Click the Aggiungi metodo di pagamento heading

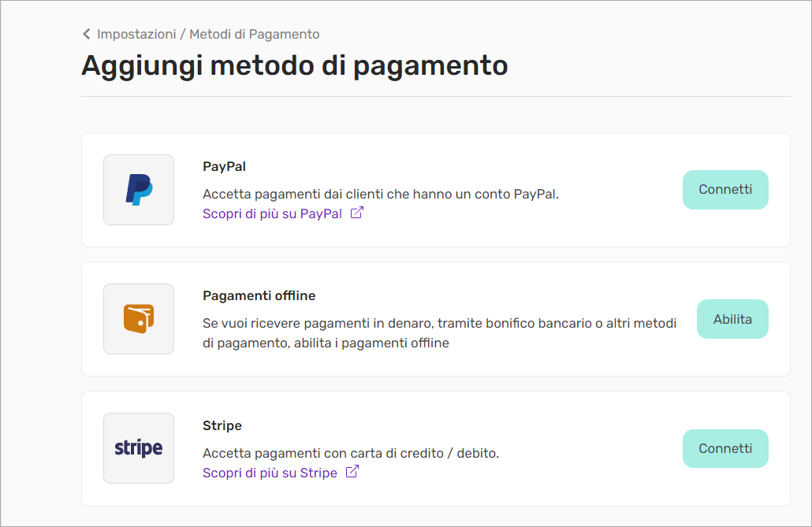(x=295, y=65)
